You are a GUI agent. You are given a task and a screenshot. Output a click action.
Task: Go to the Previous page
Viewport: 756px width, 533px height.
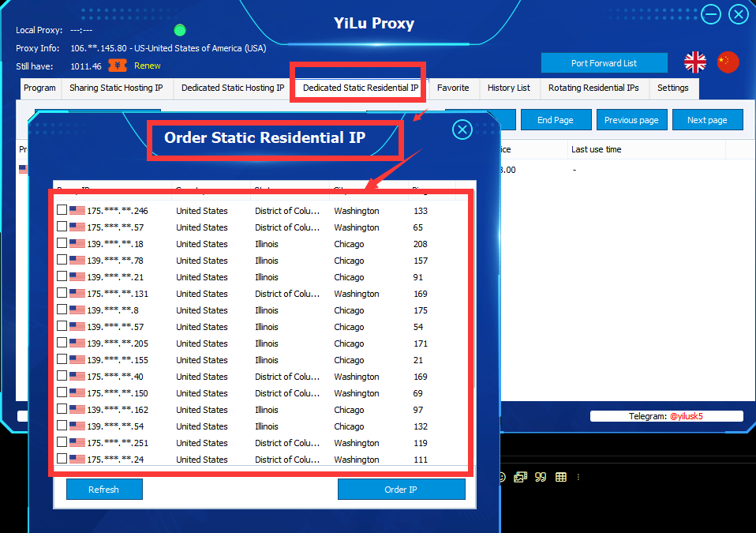click(x=631, y=120)
